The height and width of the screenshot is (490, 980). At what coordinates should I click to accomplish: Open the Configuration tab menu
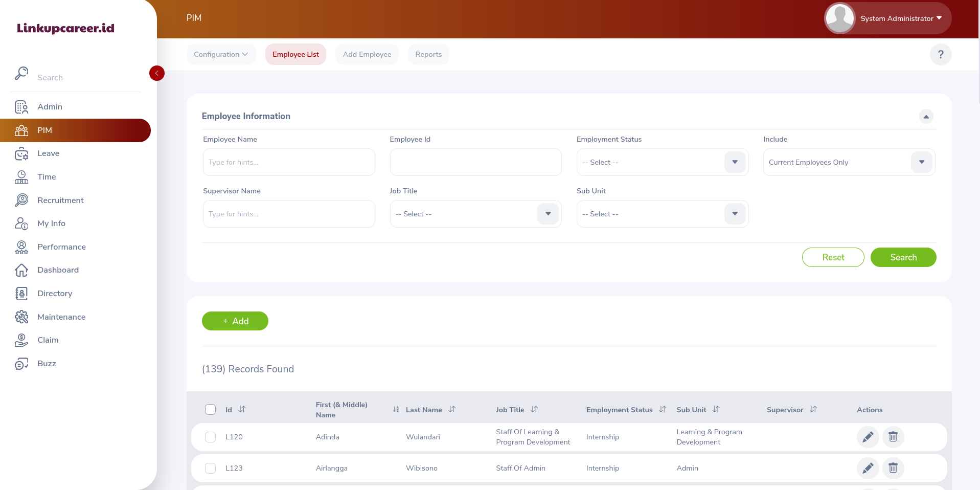tap(220, 54)
